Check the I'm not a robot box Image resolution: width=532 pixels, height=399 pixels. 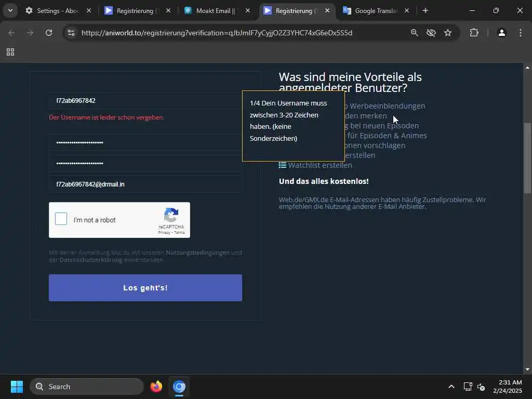pyautogui.click(x=61, y=219)
